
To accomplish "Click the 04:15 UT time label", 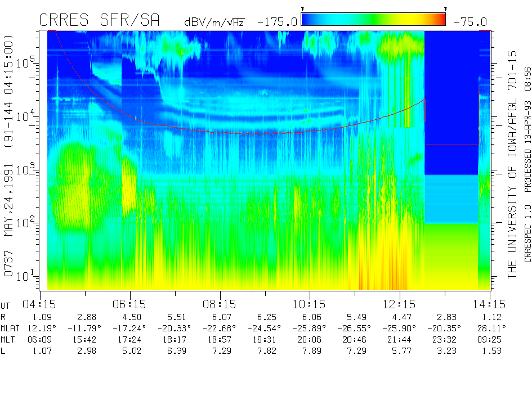I will click(x=39, y=304).
